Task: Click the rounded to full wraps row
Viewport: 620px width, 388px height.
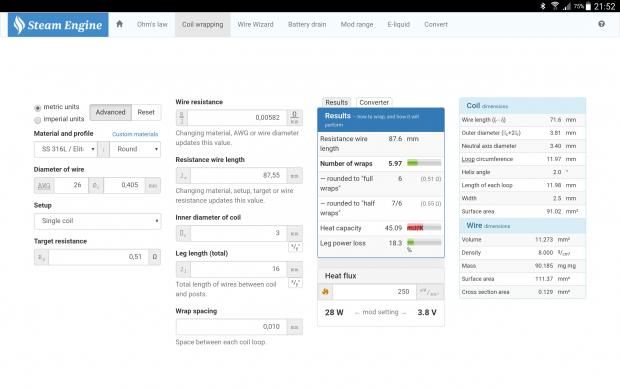Action: click(380, 184)
